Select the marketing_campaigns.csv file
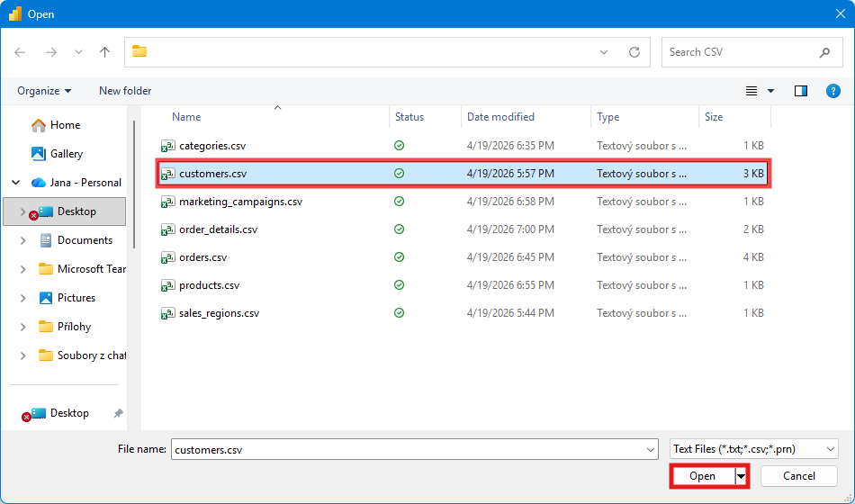 click(463, 202)
